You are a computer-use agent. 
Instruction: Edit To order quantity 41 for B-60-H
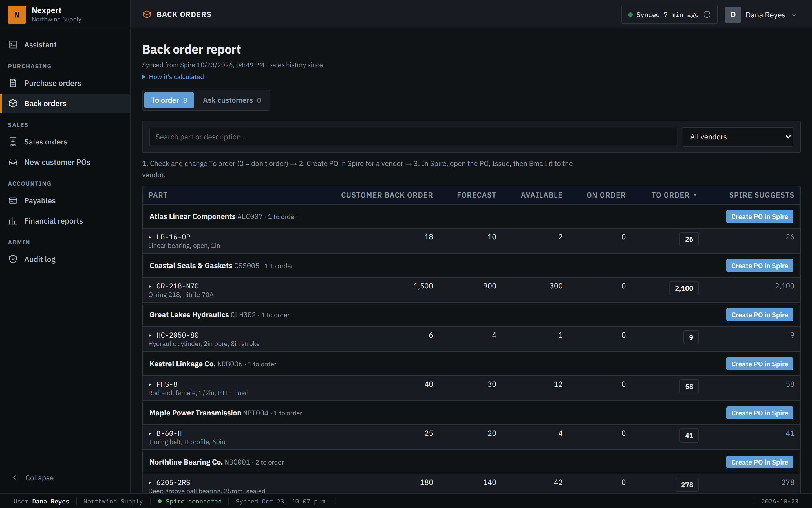pos(689,435)
